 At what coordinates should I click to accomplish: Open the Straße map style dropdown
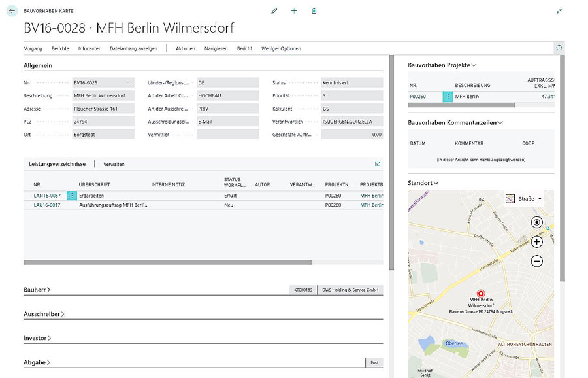click(x=524, y=199)
